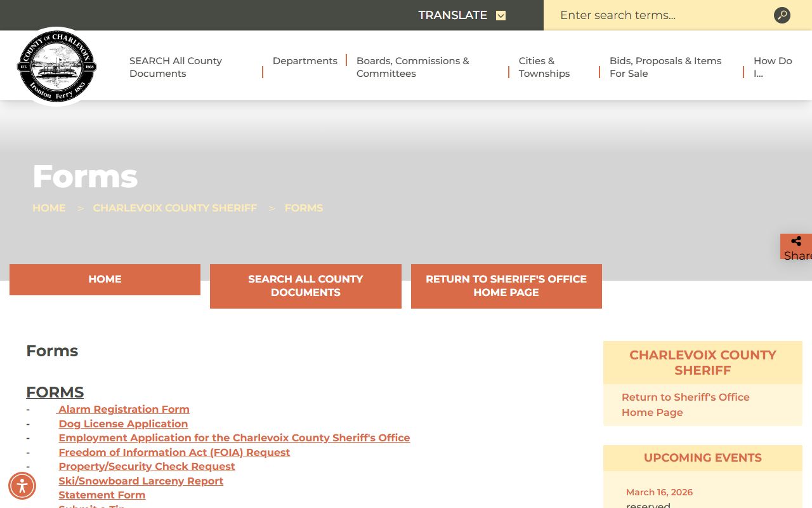Go to HOME breadcrumb link
This screenshot has width=812, height=508.
pos(49,208)
